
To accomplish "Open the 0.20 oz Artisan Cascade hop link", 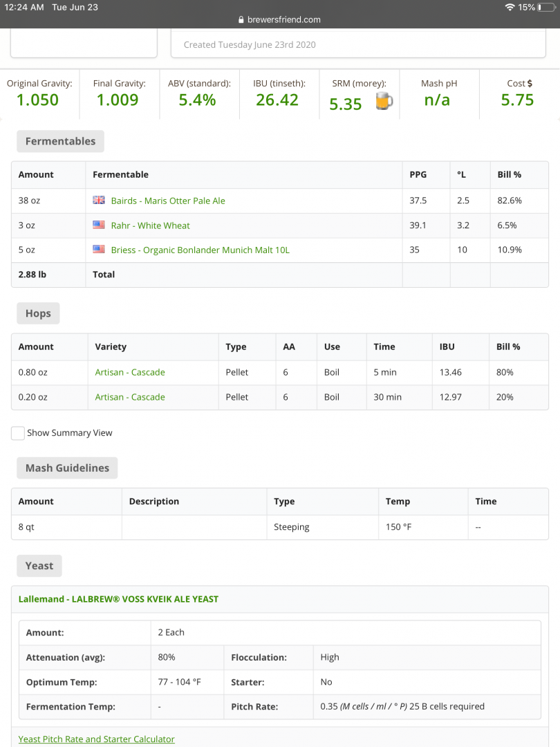I will [x=130, y=397].
